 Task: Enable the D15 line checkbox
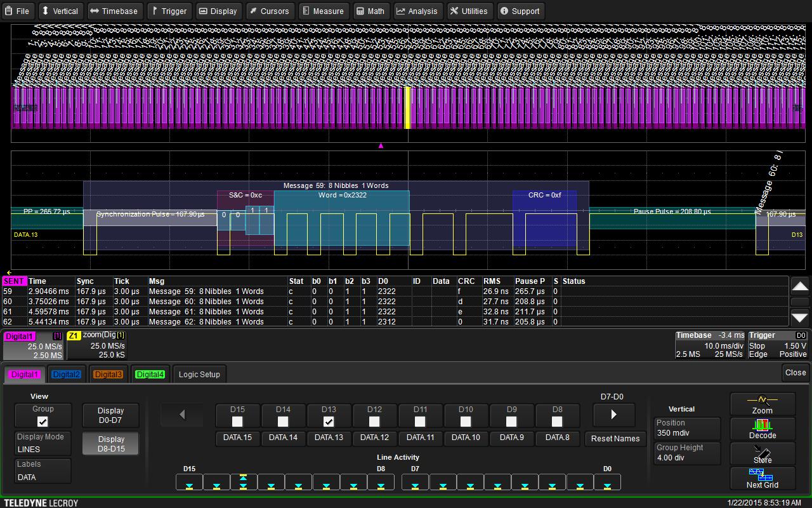(x=237, y=421)
